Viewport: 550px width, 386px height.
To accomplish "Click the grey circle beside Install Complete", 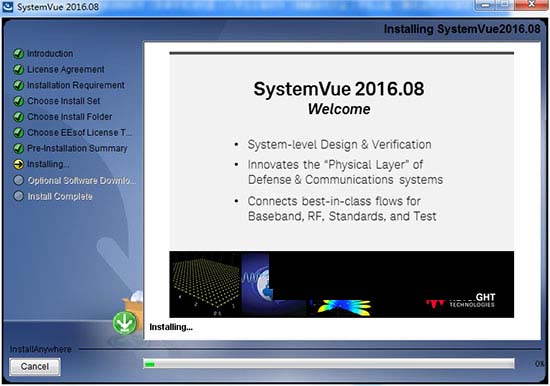I will (18, 196).
